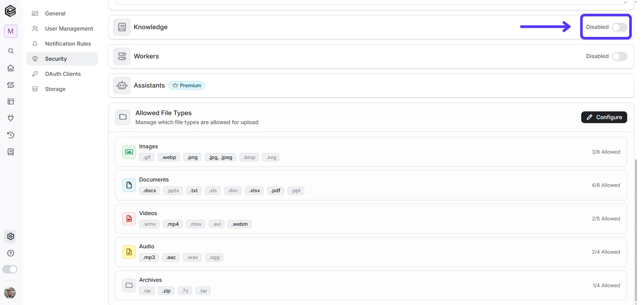The image size is (644, 305).
Task: Click the .pptx document type chip
Action: click(173, 191)
